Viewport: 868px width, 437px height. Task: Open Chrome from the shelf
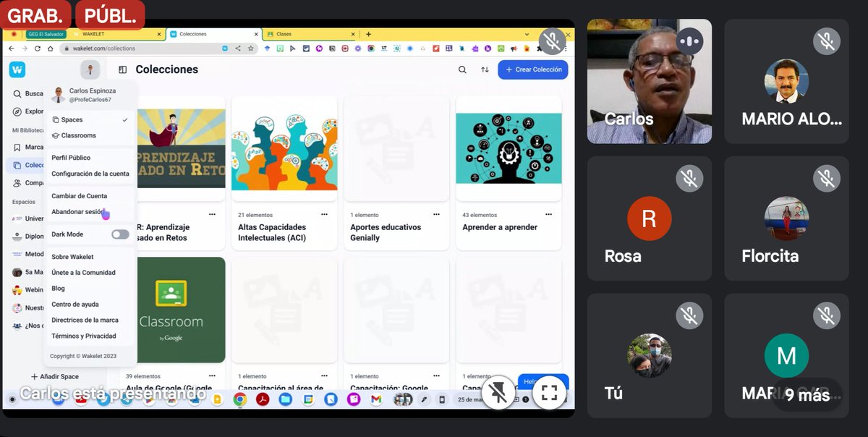[240, 399]
